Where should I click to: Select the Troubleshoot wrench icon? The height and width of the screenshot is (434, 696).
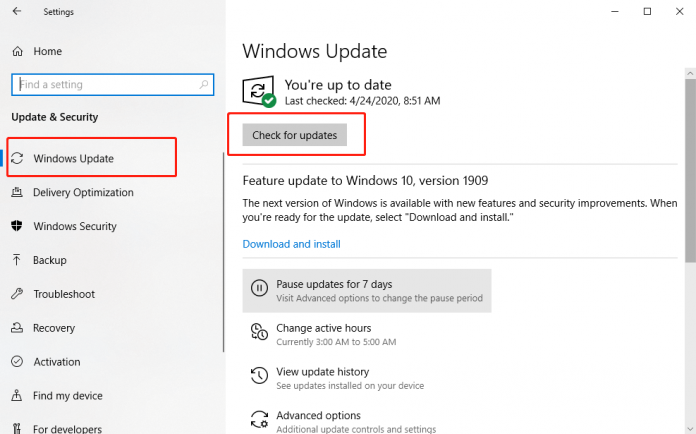pyautogui.click(x=17, y=294)
